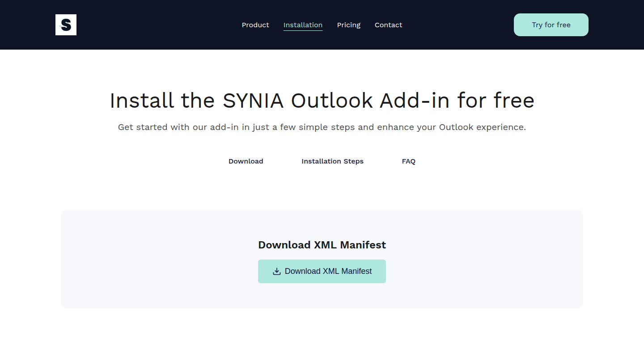Image resolution: width=644 pixels, height=340 pixels.
Task: Click the Download XML Manifest button
Action: click(x=322, y=271)
